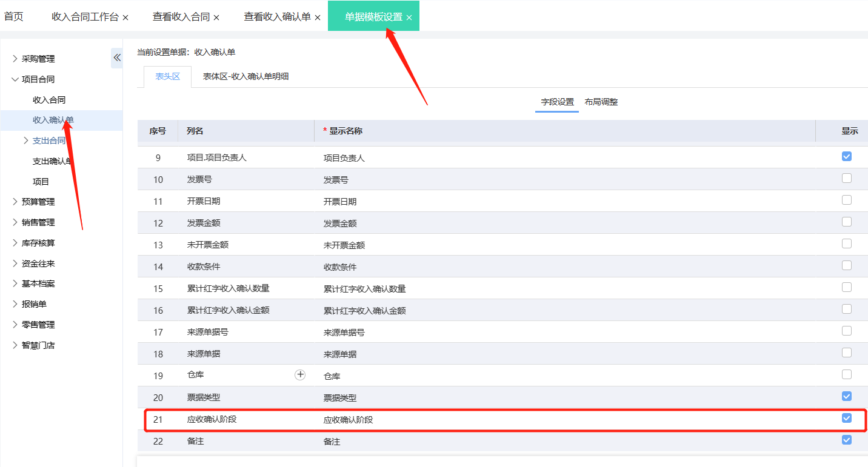Viewport: 868px width, 467px height.
Task: Collapse the 项目合同 menu group
Action: point(15,79)
